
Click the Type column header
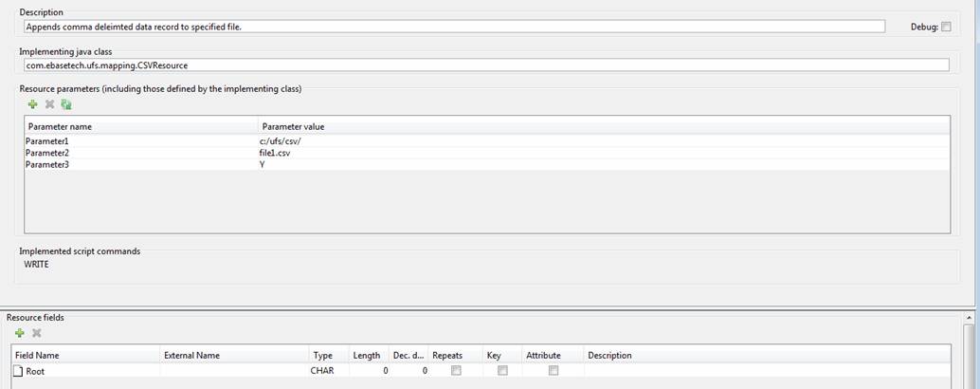322,355
